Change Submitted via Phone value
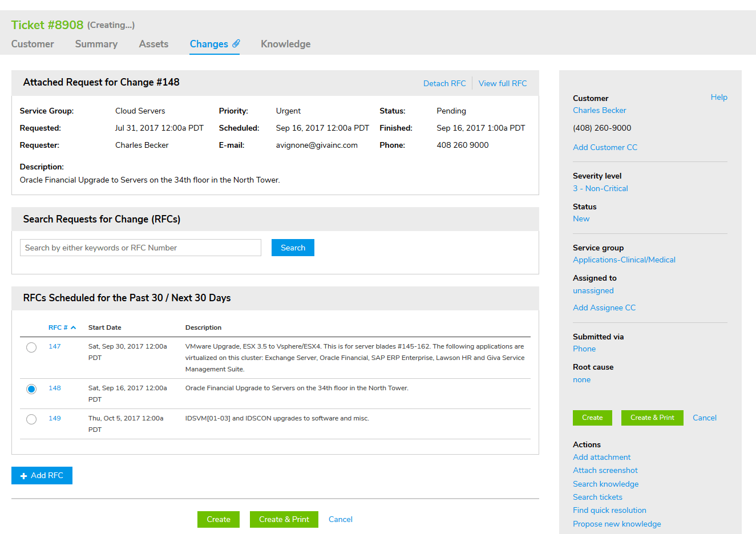This screenshot has width=756, height=534. click(584, 349)
